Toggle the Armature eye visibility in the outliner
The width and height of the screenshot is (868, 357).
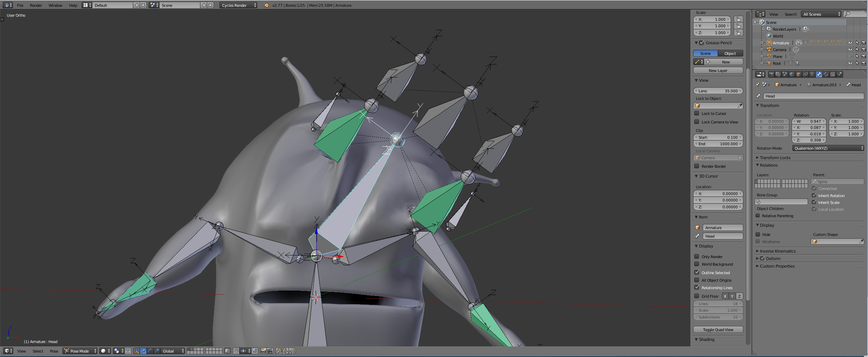850,43
